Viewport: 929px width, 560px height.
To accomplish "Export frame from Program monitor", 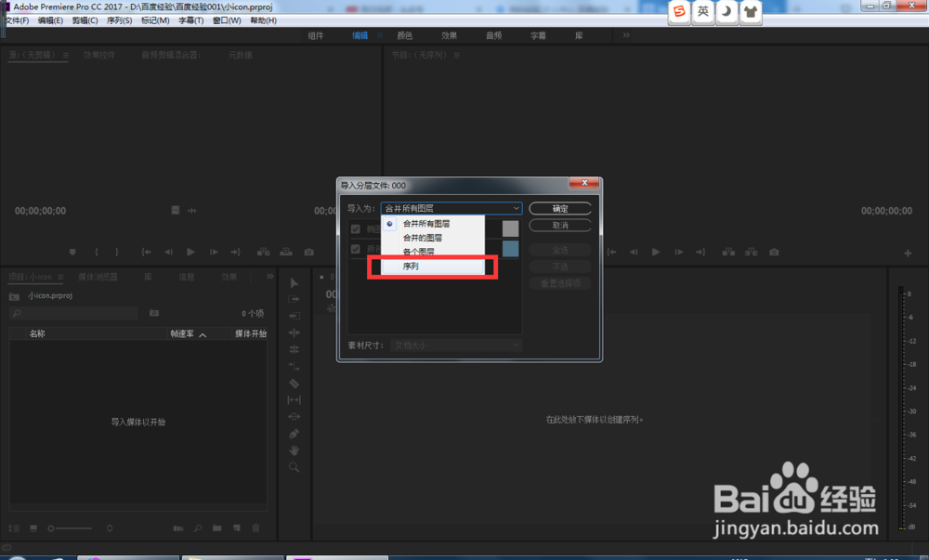I will tap(774, 253).
